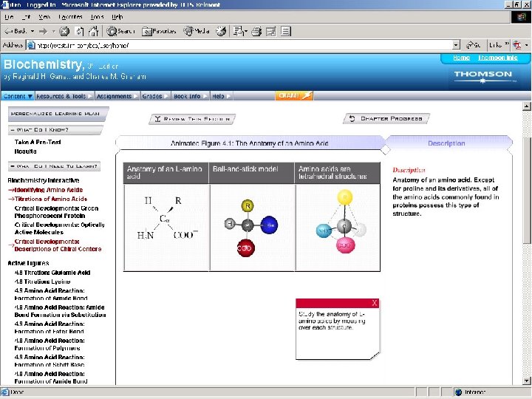532x399 pixels.
Task: Expand the Resources & Tools menu
Action: click(64, 96)
